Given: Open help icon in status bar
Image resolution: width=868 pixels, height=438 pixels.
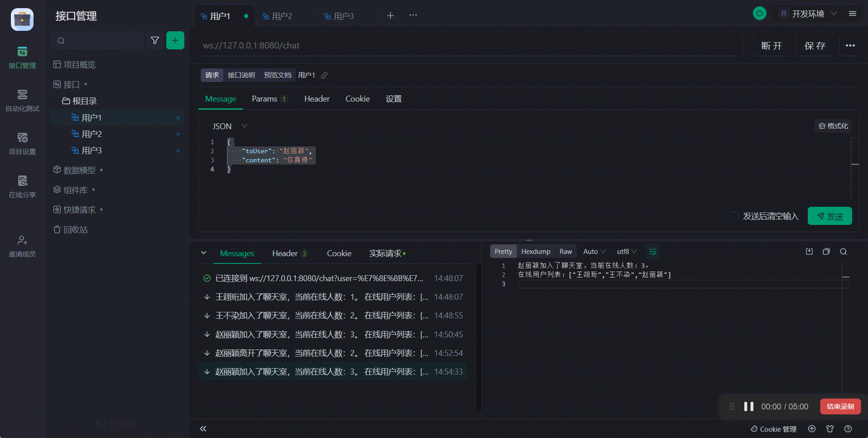Looking at the screenshot, I should click(848, 429).
